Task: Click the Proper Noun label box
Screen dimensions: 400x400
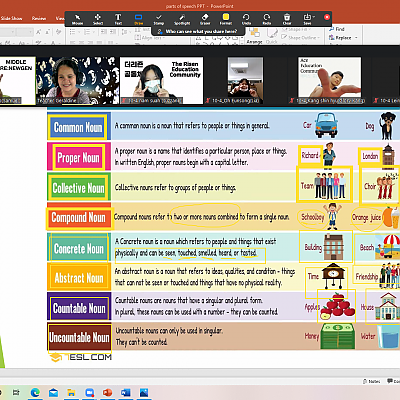Action: [x=78, y=157]
